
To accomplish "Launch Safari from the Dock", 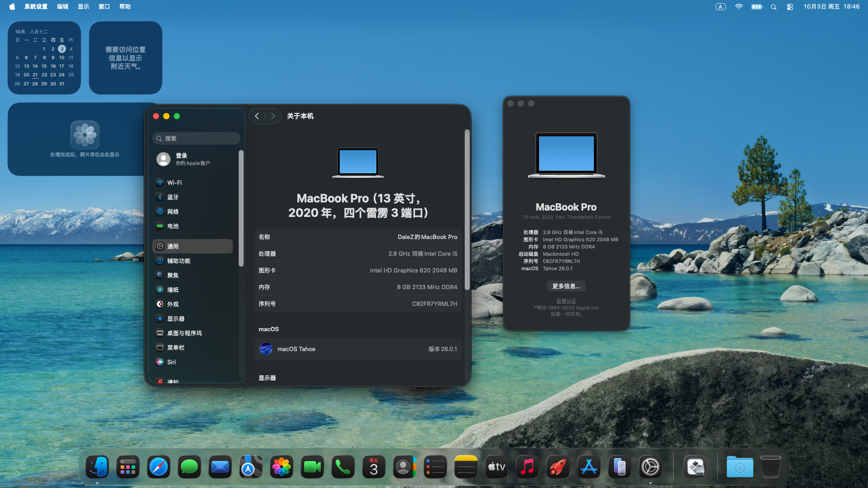I will point(159,467).
